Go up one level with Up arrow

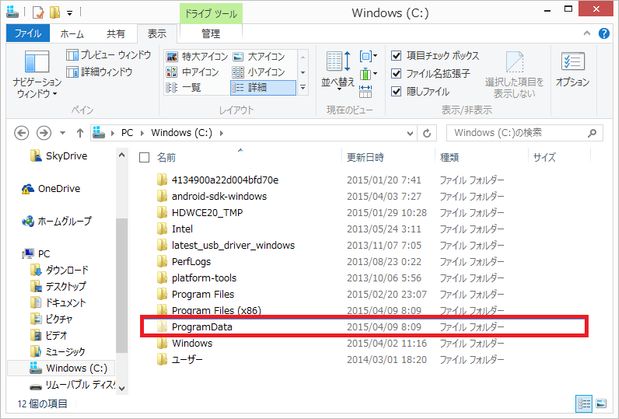tap(80, 133)
